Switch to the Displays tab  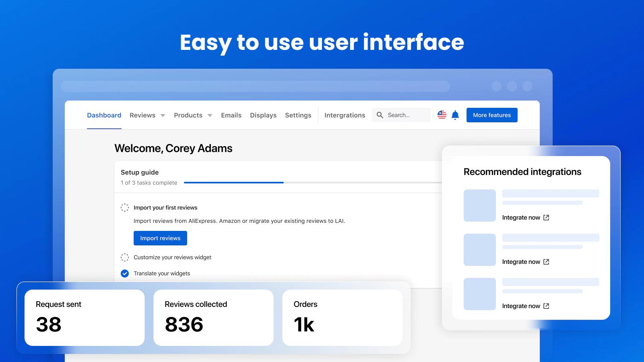(x=263, y=115)
